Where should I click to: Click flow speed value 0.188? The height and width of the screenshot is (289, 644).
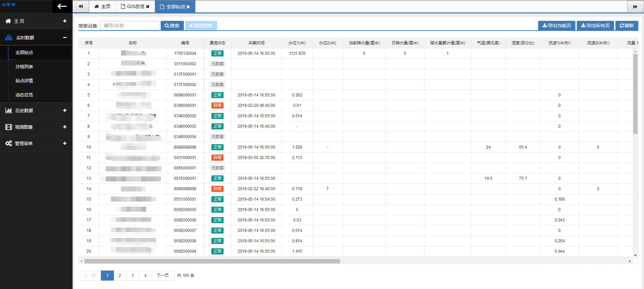(560, 199)
